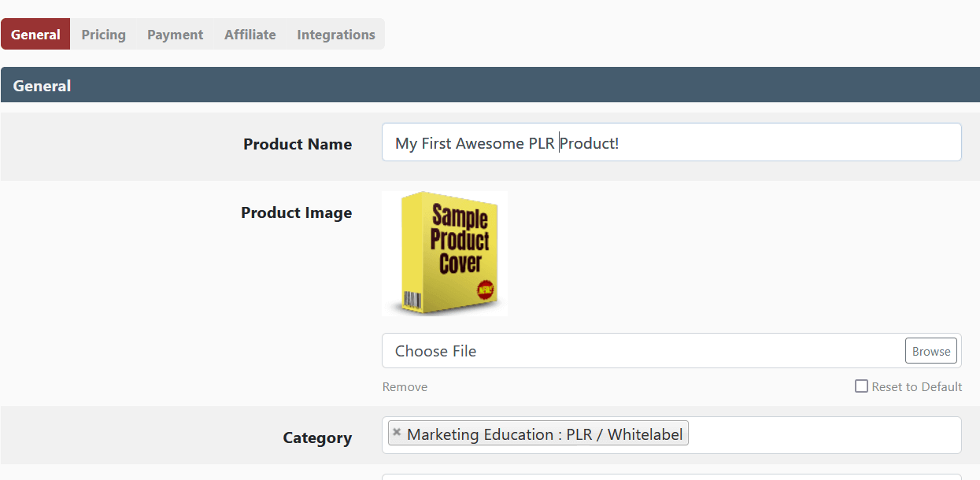Viewport: 980px width, 480px height.
Task: Click the Category label
Action: pyautogui.click(x=317, y=438)
